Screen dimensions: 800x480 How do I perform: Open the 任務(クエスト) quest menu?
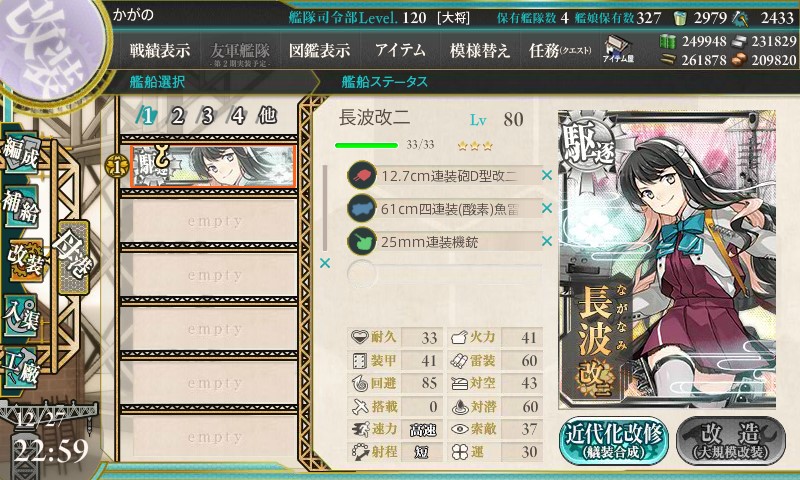(x=560, y=50)
